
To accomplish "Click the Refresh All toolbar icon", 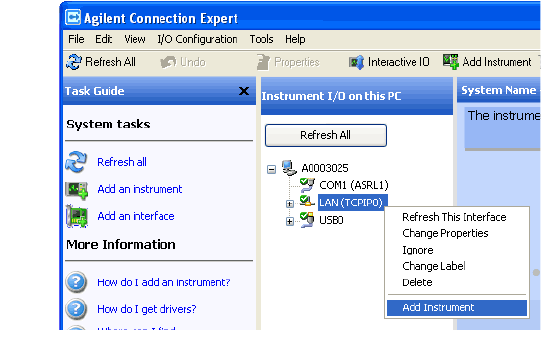I will click(74, 62).
